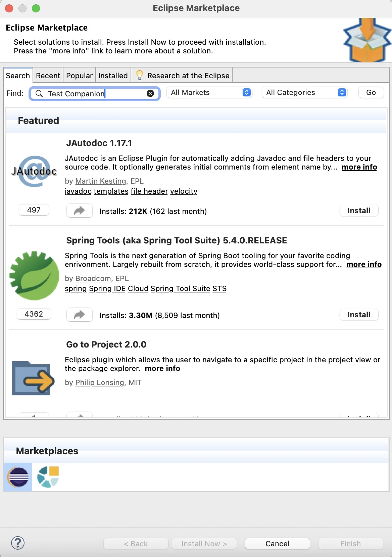Viewport: 392px width, 557px height.
Task: Click the Marketplaces section heading
Action: pyautogui.click(x=47, y=451)
